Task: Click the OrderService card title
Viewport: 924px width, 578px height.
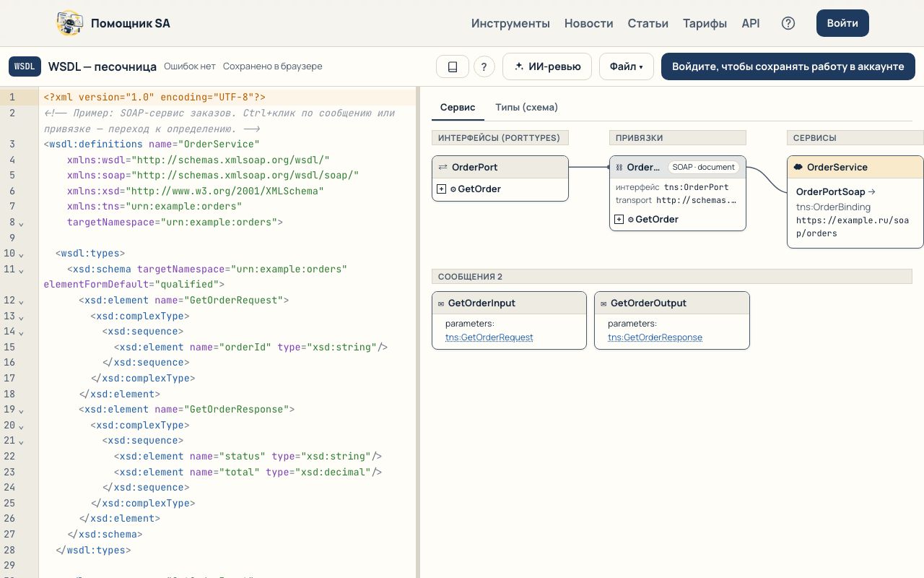Action: pos(837,167)
